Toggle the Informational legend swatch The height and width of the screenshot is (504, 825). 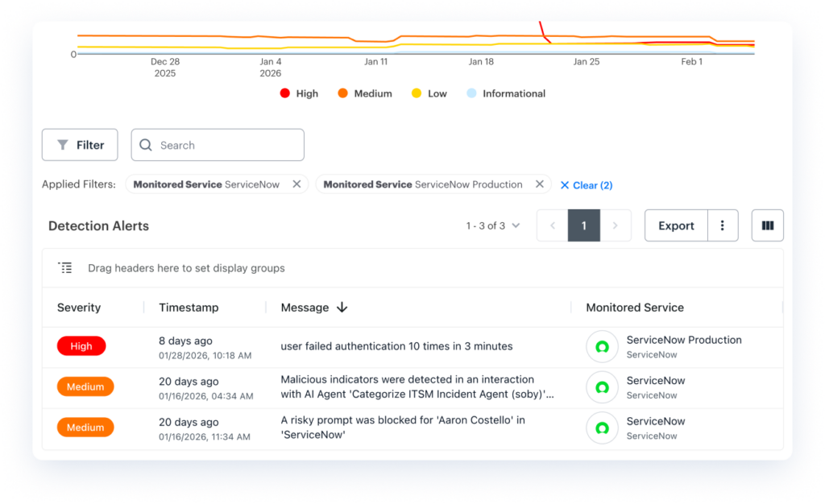[x=472, y=93]
